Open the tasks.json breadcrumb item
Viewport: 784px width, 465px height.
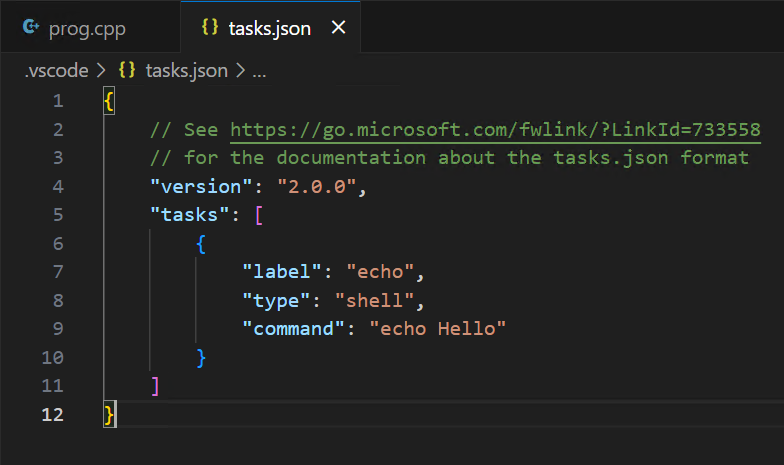click(186, 70)
